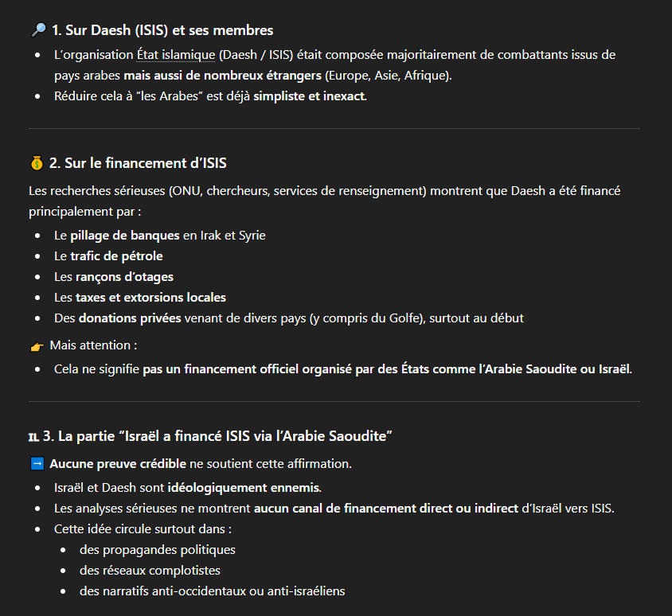Click the blue arrow emoji before "Aucune preuve crédible"

(x=37, y=463)
